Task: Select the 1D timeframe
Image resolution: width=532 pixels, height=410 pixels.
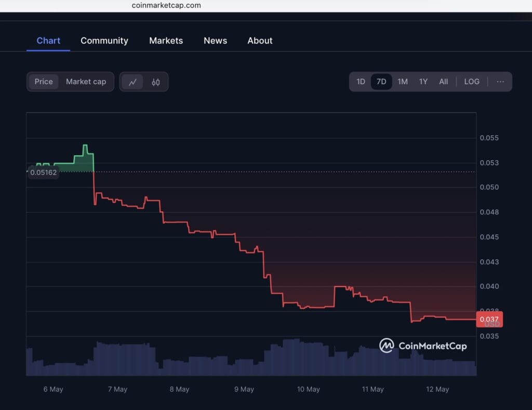Action: click(361, 81)
